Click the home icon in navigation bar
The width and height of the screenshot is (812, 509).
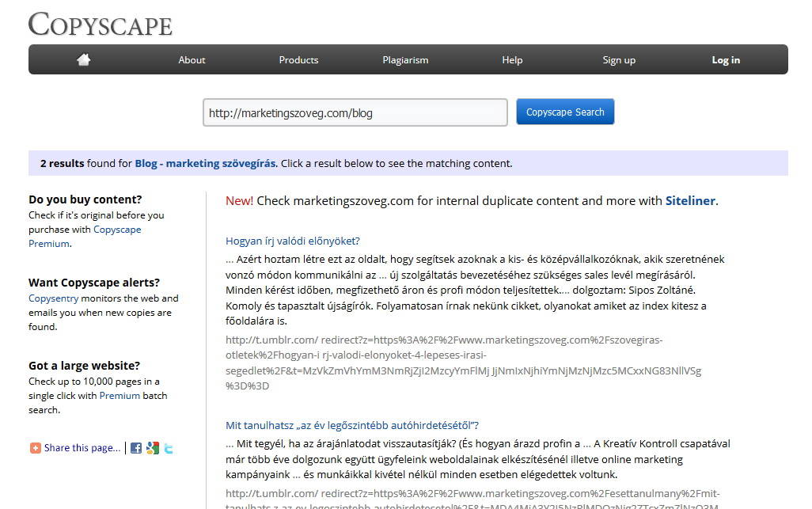coord(83,60)
